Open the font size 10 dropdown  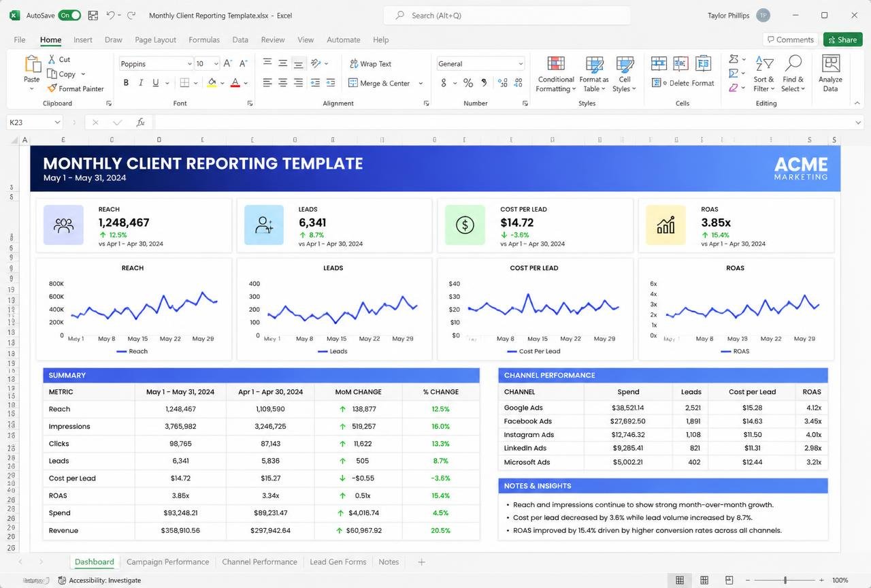click(216, 64)
